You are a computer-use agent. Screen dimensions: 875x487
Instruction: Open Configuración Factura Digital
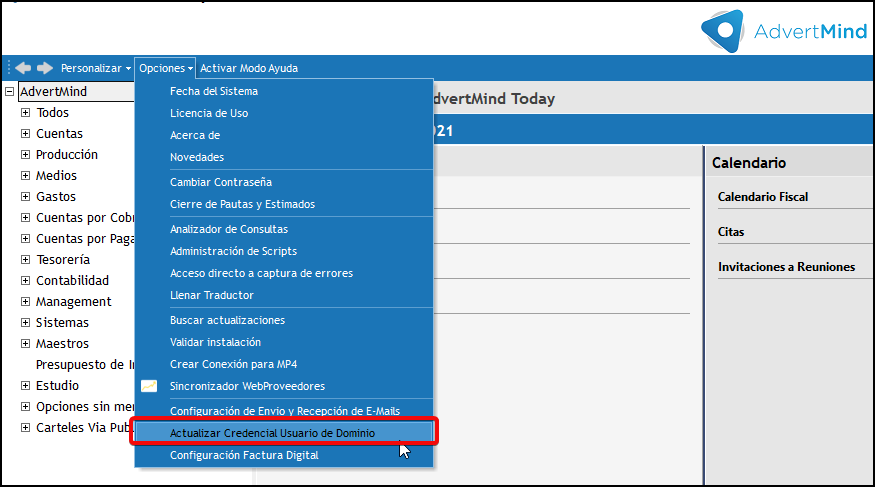point(284,455)
